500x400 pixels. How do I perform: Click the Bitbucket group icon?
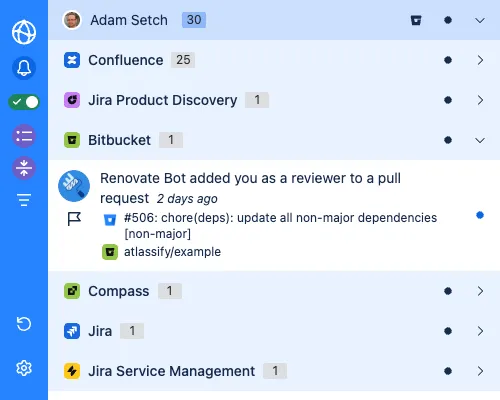click(x=72, y=140)
